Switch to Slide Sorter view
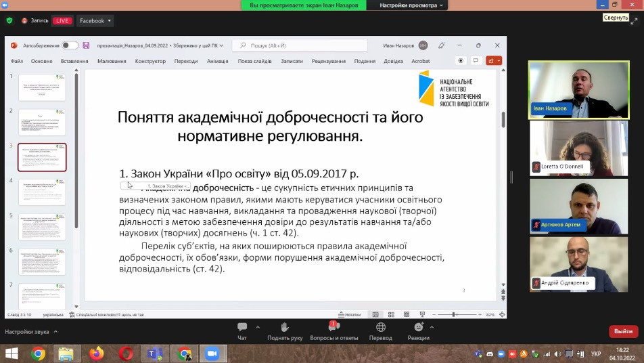 391,314
